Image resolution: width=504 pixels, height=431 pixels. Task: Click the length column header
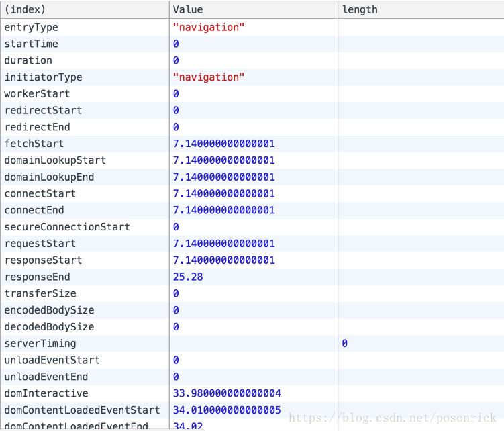point(421,9)
